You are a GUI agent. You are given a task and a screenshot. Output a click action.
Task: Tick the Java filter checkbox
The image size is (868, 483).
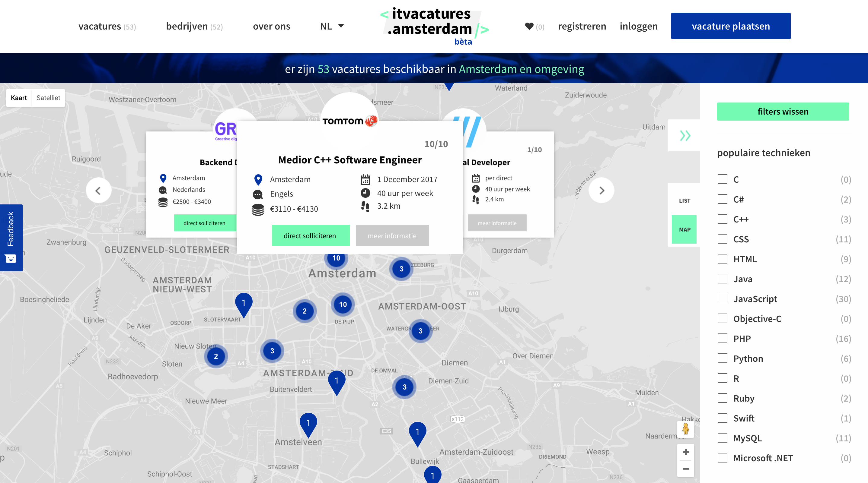(722, 278)
